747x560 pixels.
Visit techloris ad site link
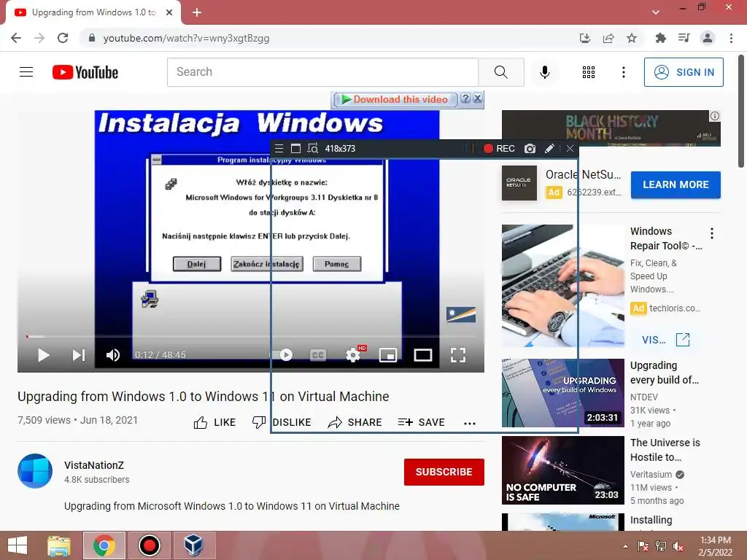click(x=665, y=340)
